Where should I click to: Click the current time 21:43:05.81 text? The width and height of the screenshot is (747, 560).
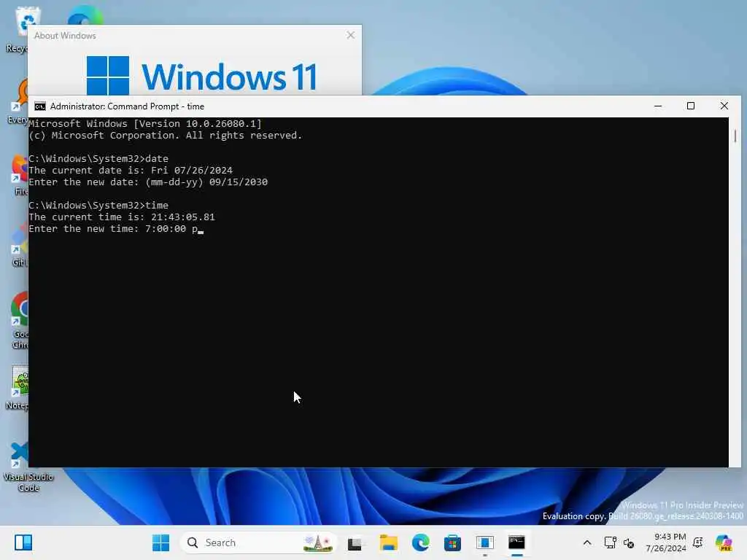point(183,217)
